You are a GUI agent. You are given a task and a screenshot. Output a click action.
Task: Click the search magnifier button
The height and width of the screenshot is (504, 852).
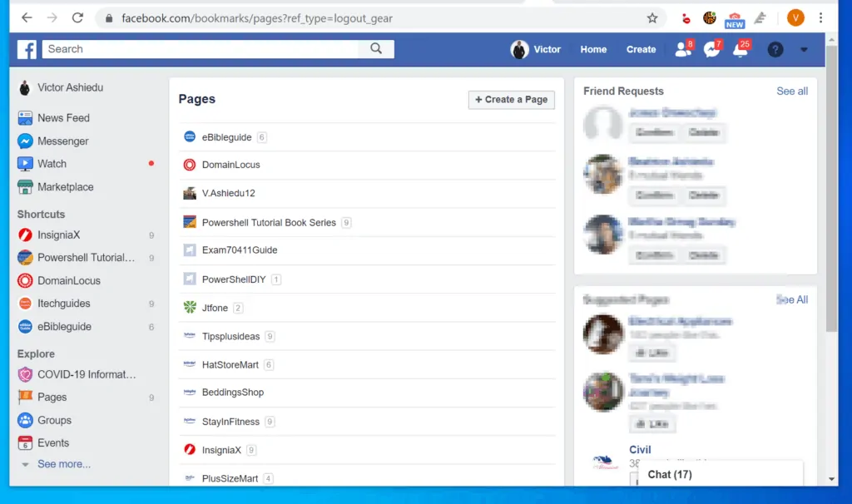tap(376, 49)
